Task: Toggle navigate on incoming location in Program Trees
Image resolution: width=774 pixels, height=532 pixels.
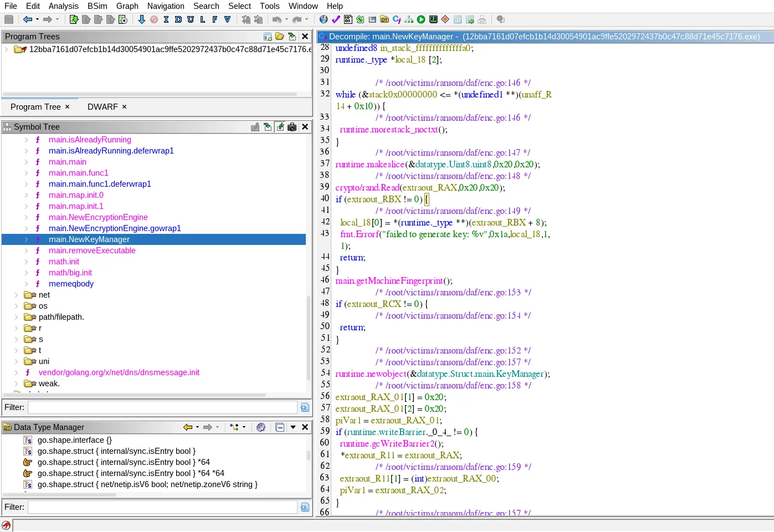Action: (x=292, y=37)
